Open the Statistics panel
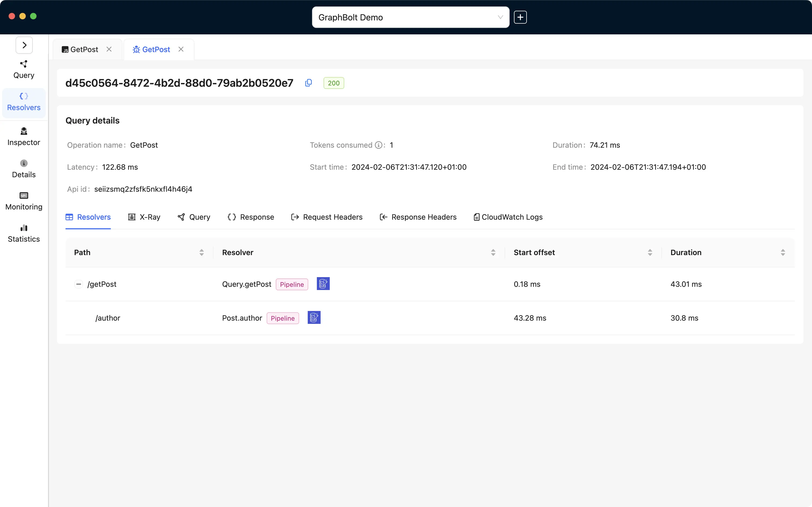 pyautogui.click(x=23, y=233)
